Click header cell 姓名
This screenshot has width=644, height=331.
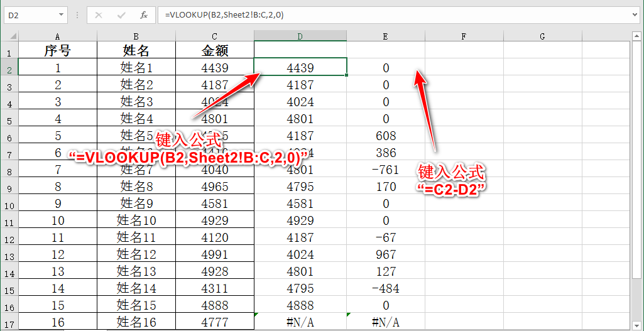tap(136, 50)
